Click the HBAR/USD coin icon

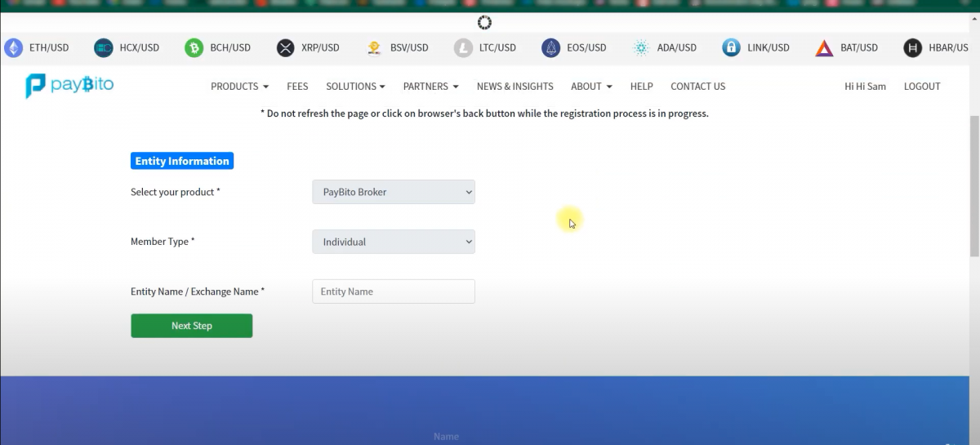912,48
